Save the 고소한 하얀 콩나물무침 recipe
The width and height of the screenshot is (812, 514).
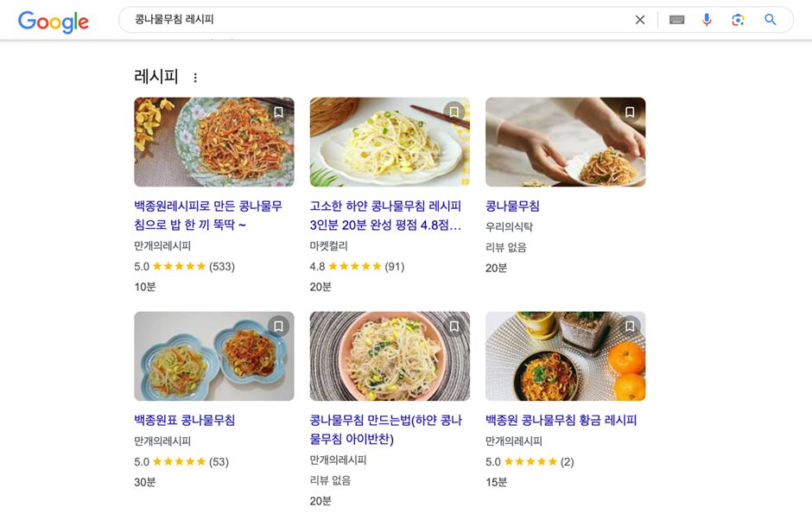point(454,112)
